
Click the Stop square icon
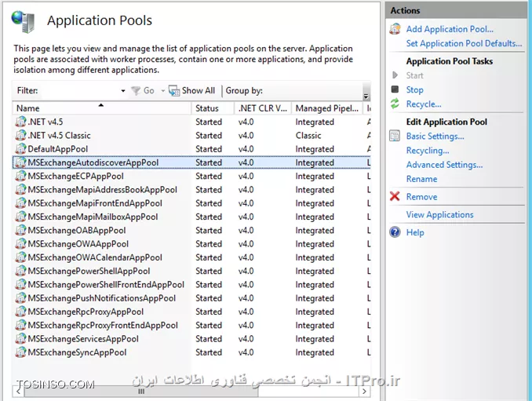[395, 89]
